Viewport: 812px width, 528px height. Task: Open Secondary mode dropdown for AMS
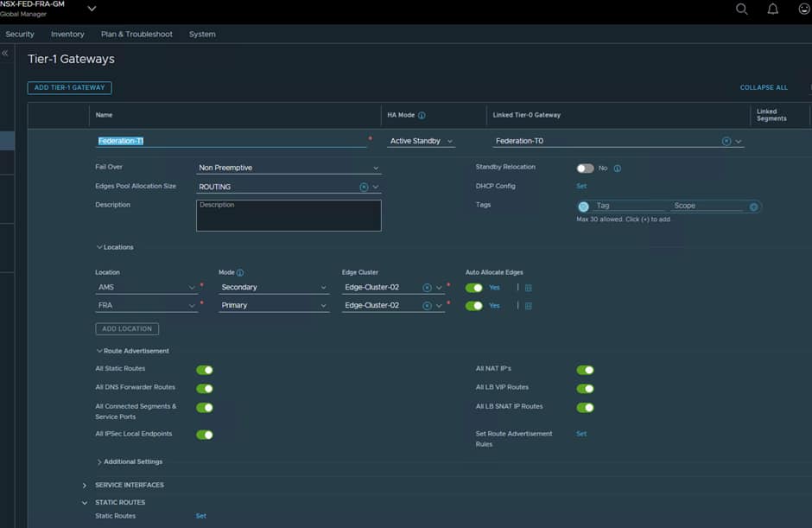coord(274,287)
